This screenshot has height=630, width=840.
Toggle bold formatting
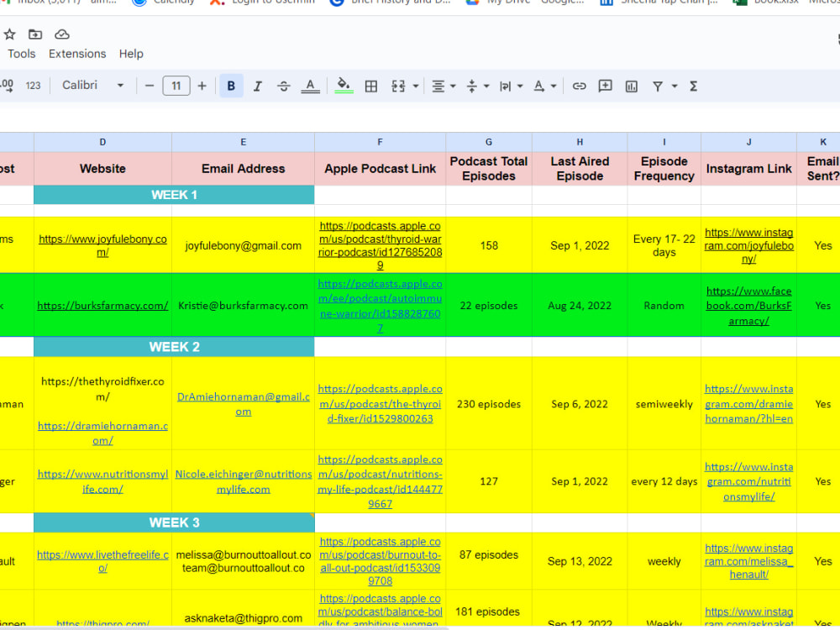coord(232,86)
